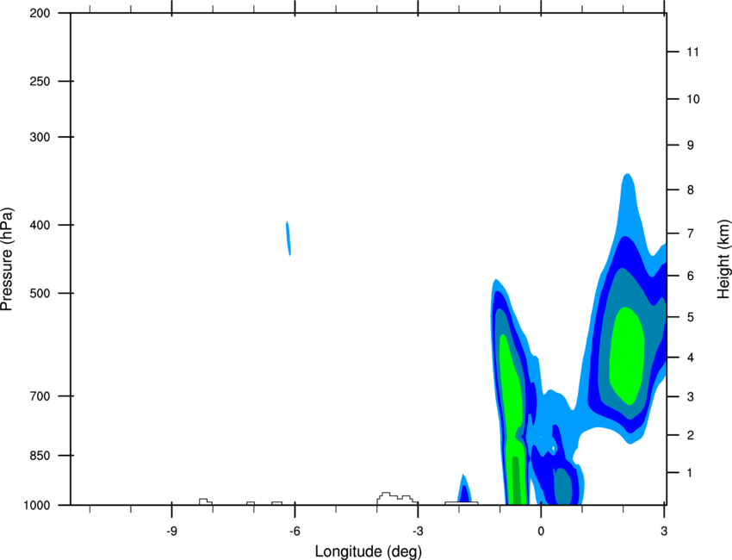Pick the 6 km height label
The image size is (732, 560).
coord(691,276)
